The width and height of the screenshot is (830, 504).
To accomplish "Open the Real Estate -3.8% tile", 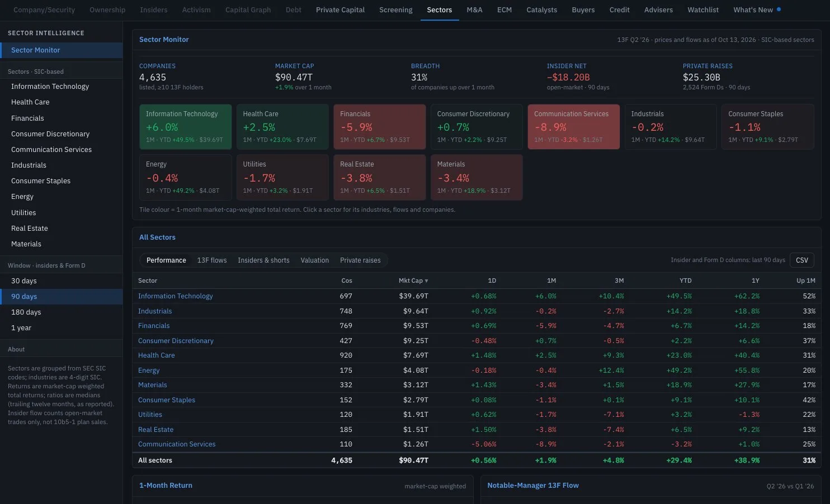I will pos(379,177).
